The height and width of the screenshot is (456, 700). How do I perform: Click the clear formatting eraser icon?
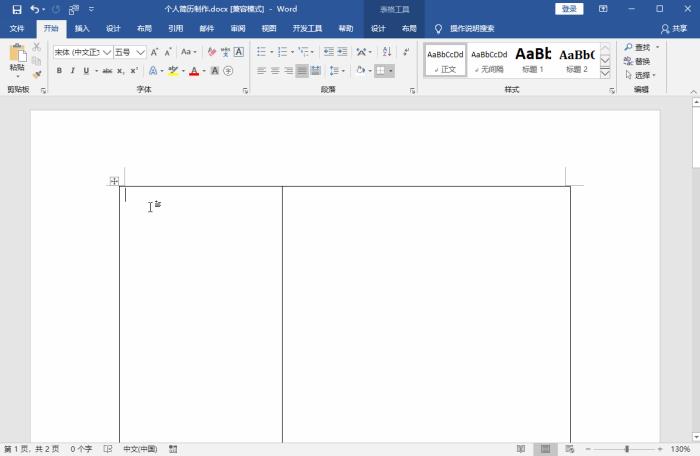point(211,51)
